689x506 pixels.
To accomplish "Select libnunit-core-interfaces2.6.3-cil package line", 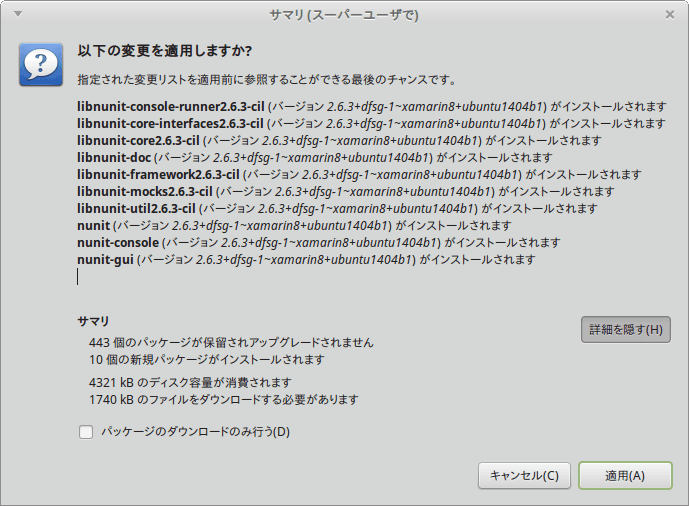I will pos(371,124).
